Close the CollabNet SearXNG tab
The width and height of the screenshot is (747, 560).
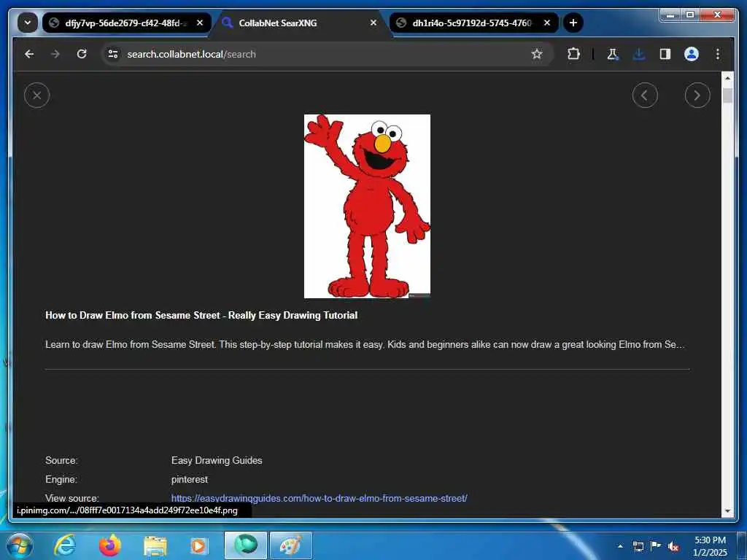click(x=373, y=23)
